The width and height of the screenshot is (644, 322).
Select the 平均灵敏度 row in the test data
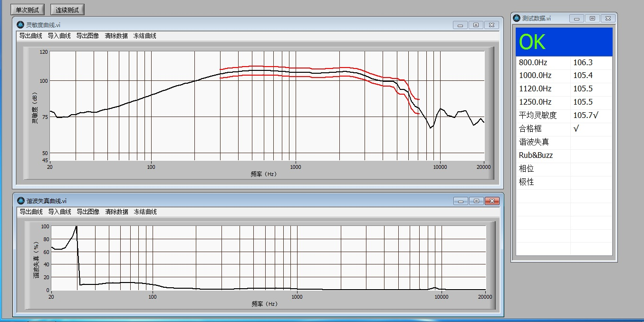pyautogui.click(x=564, y=115)
